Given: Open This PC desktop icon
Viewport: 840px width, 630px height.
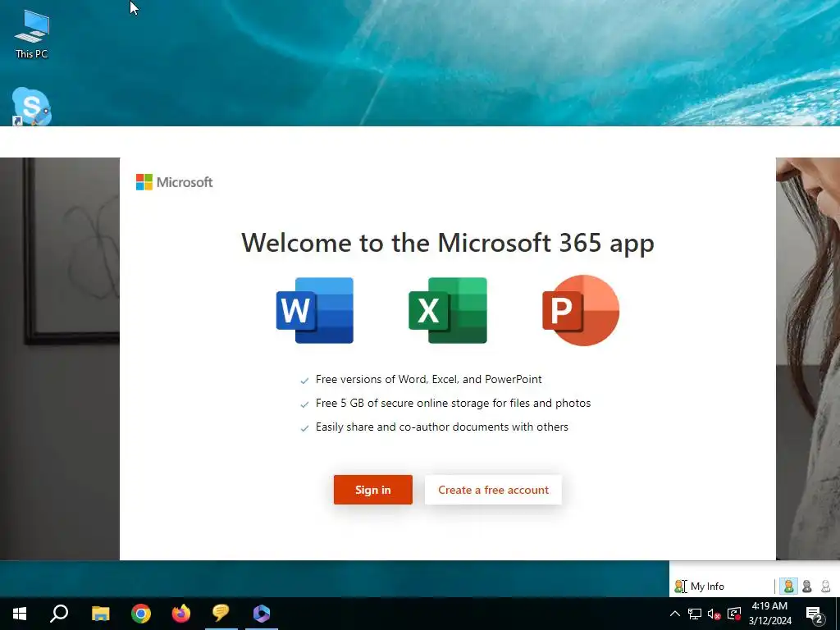Looking at the screenshot, I should click(x=32, y=34).
